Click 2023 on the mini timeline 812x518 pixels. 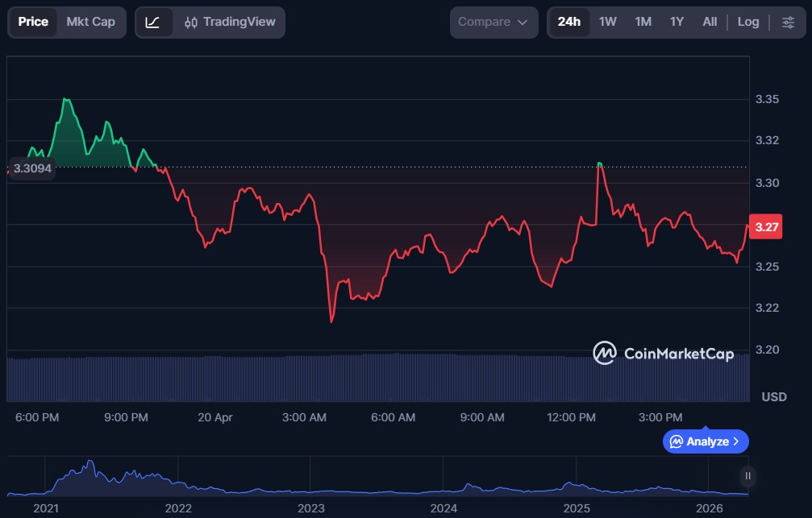[x=311, y=508]
